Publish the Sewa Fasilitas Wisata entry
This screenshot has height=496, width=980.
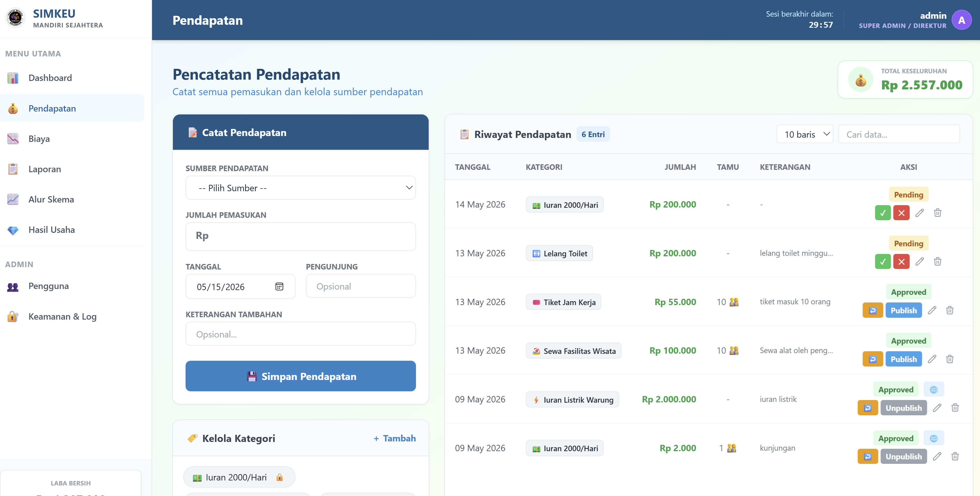click(903, 359)
